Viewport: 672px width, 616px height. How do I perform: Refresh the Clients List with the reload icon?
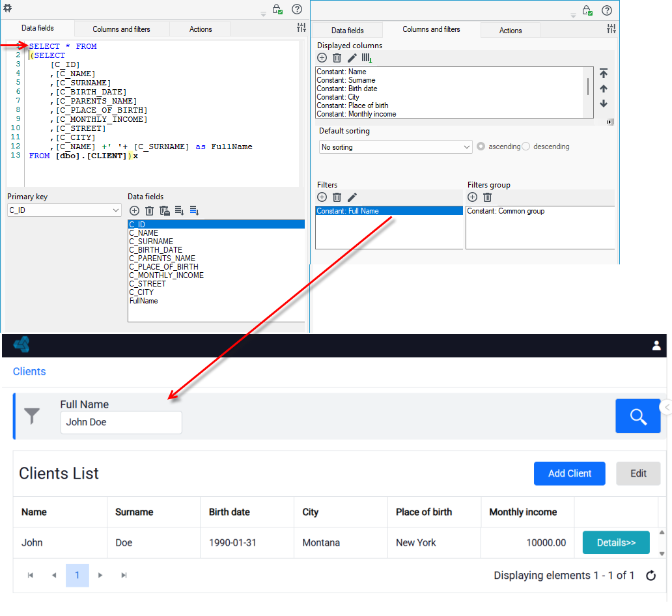pyautogui.click(x=651, y=575)
